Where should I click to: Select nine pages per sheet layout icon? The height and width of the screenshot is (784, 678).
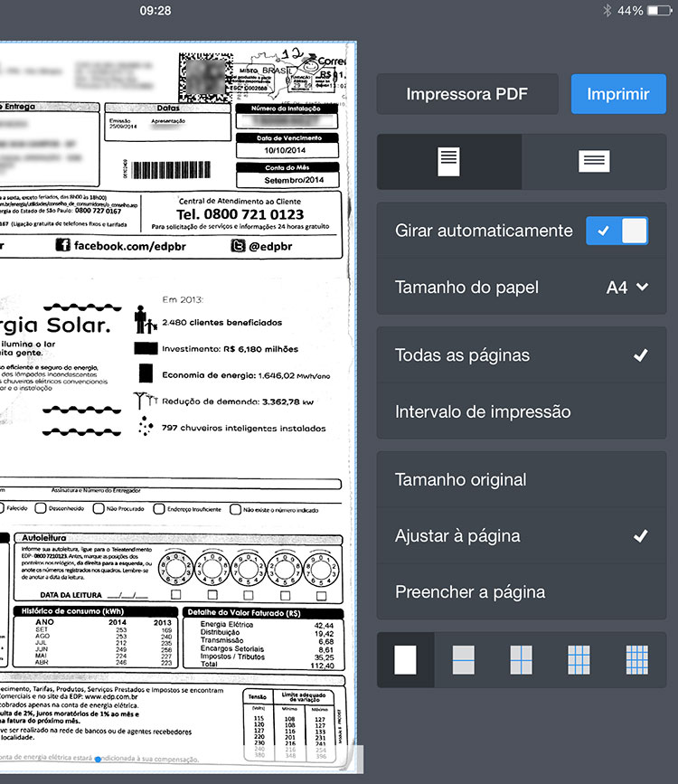click(579, 660)
